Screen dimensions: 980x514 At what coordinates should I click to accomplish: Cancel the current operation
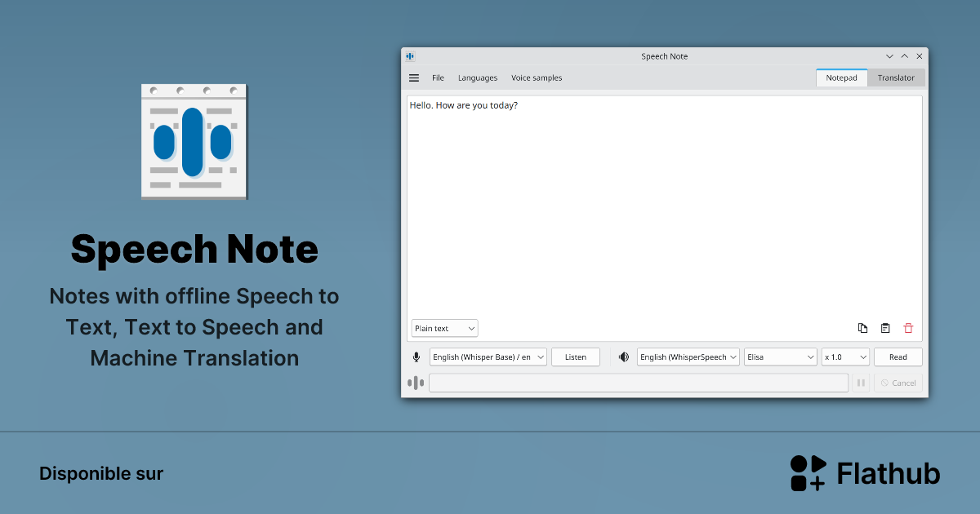898,382
